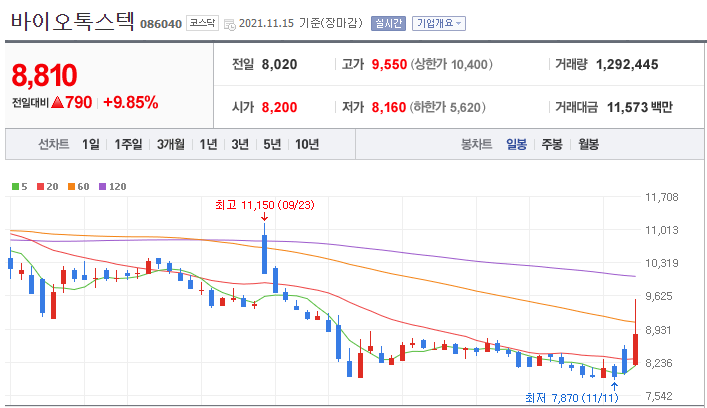This screenshot has width=707, height=408.
Task: Select the 1년 line chart tab
Action: 208,144
